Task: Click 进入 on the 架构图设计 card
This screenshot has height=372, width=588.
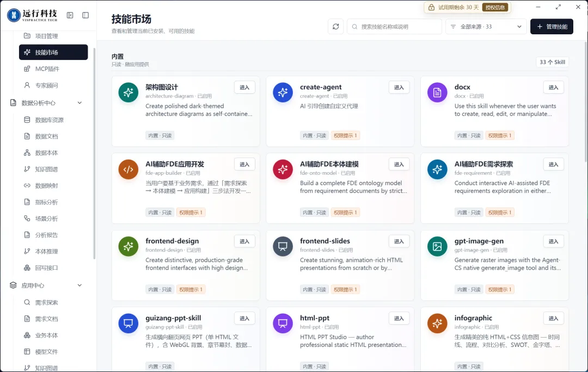Action: (x=244, y=87)
